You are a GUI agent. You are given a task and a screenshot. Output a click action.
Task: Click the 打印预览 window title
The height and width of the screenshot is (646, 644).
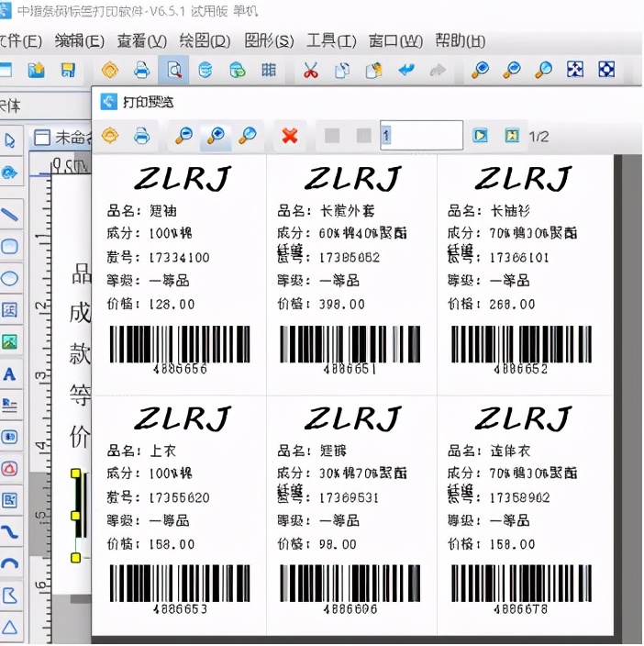tap(149, 102)
